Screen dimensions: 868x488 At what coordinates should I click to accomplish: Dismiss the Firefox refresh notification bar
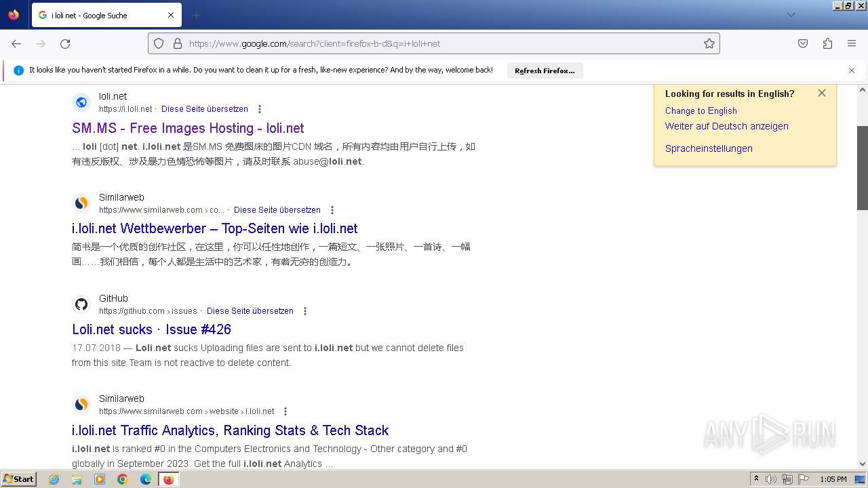coord(852,70)
